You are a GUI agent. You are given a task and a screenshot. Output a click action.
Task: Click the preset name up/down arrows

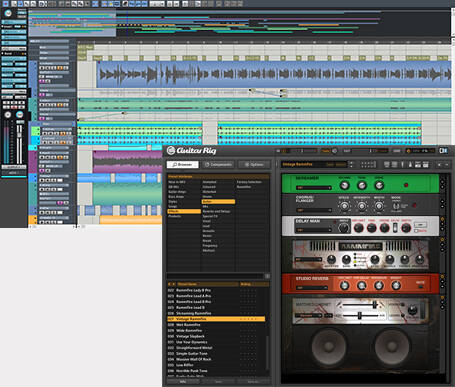(x=350, y=164)
